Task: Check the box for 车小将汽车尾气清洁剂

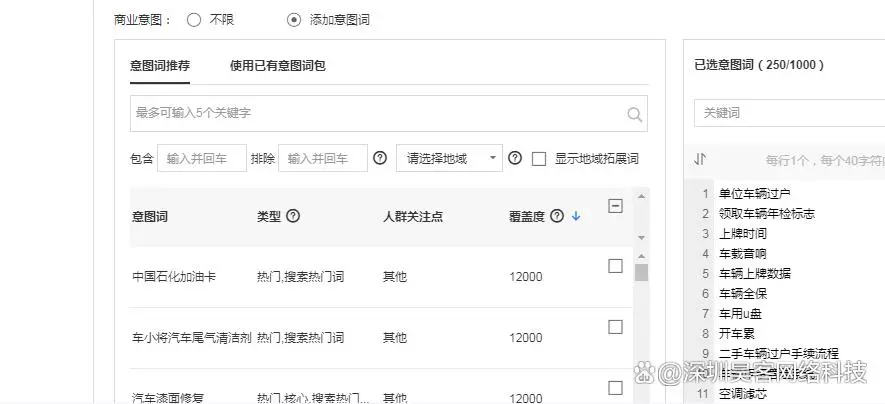Action: tap(615, 327)
